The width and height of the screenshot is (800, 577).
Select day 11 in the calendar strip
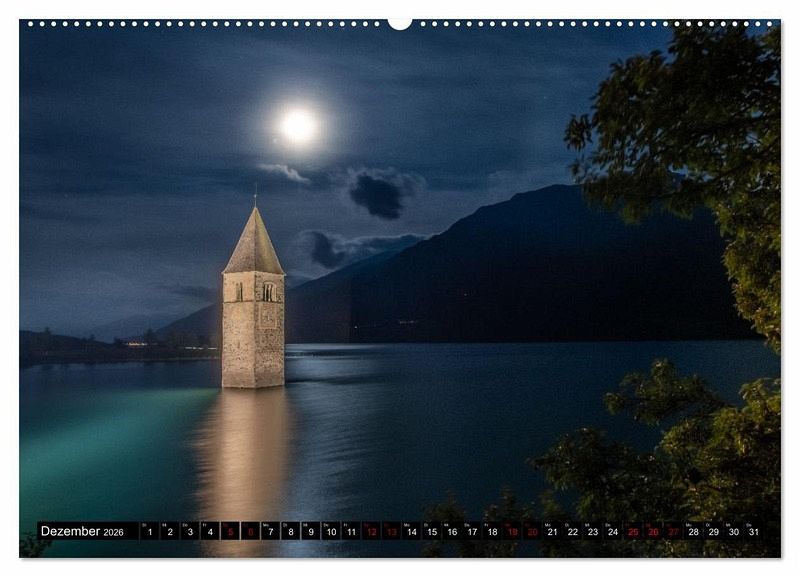point(351,531)
